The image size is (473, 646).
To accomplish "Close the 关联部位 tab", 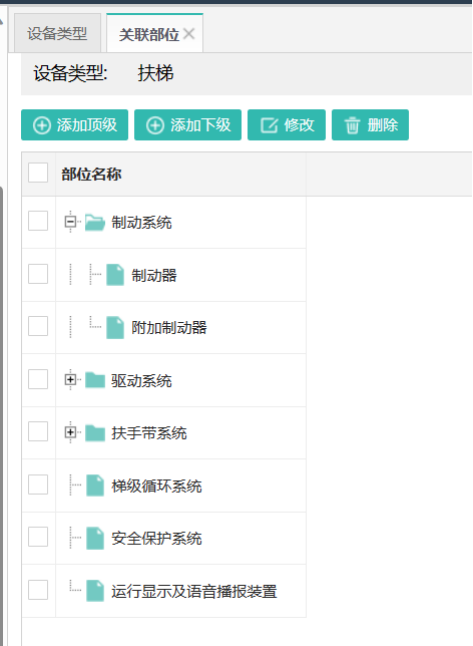I will click(189, 33).
